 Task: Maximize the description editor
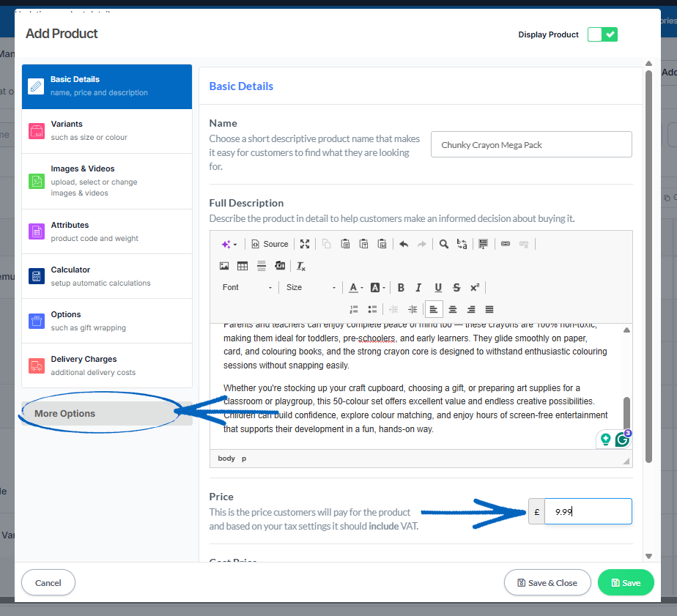pos(305,244)
